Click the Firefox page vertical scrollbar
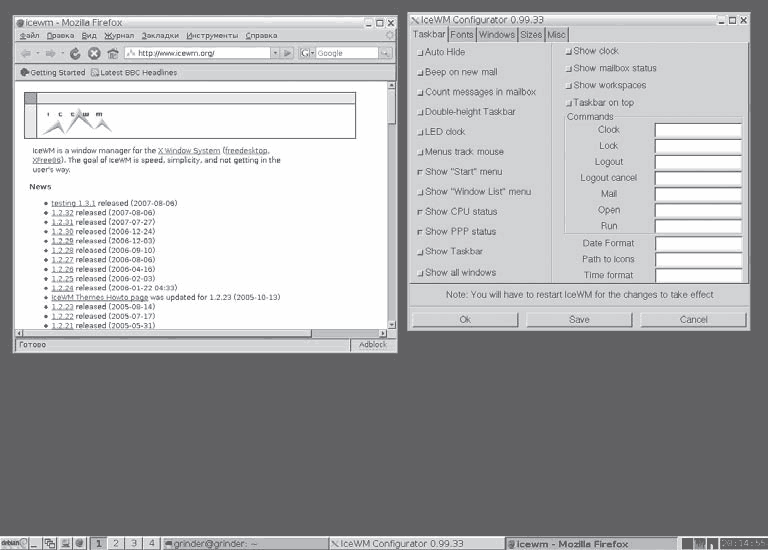 [391, 200]
